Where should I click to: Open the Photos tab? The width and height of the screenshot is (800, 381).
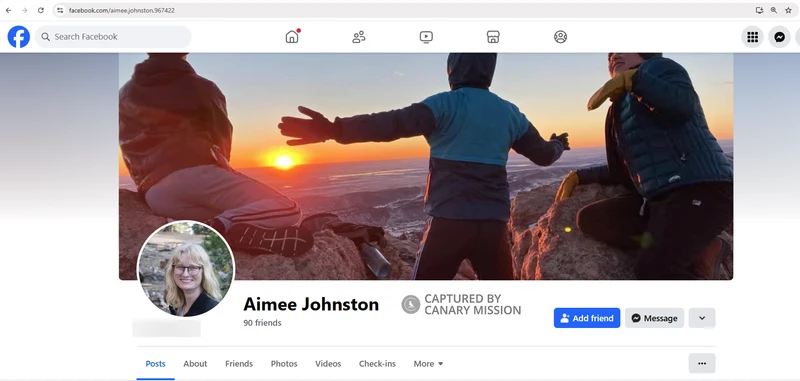click(284, 364)
